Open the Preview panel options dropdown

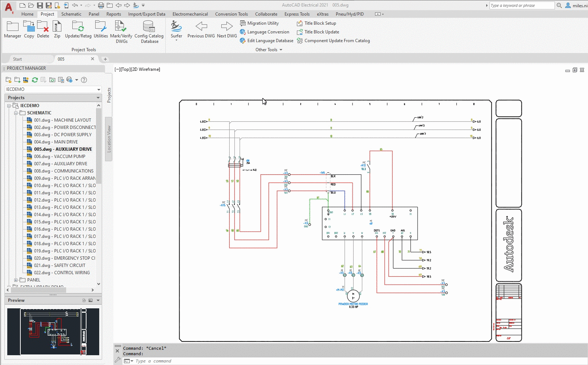98,300
